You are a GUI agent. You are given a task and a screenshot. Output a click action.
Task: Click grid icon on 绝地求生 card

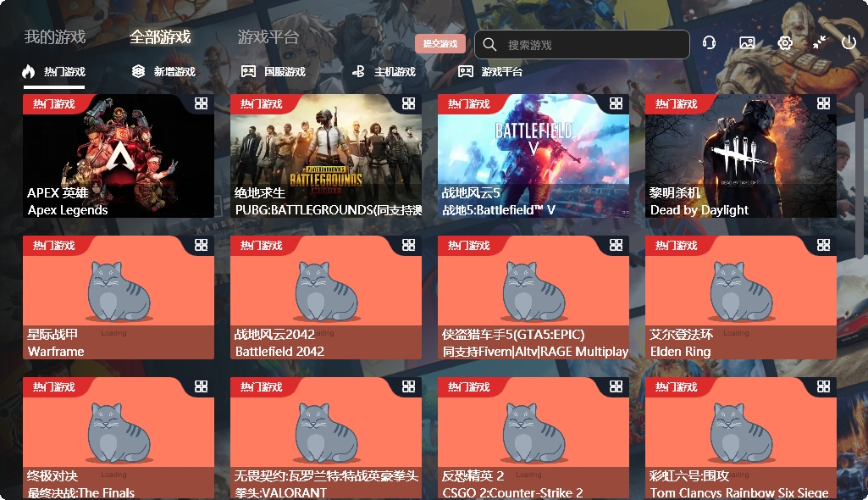click(408, 103)
